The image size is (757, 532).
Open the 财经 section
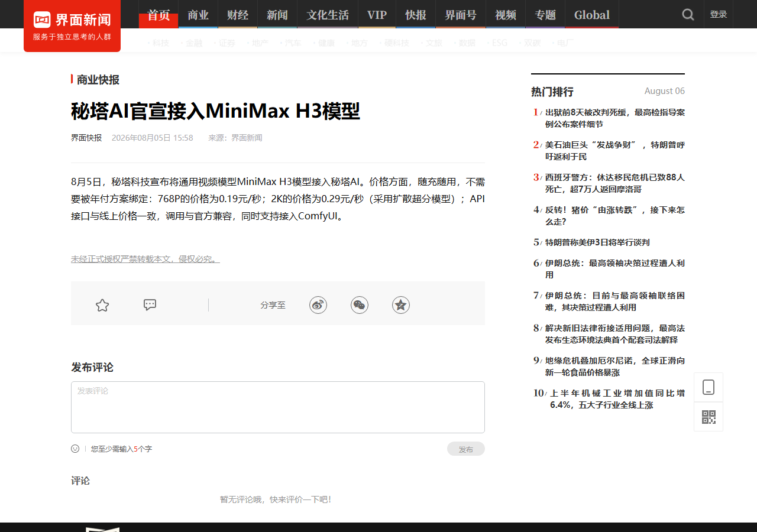238,15
